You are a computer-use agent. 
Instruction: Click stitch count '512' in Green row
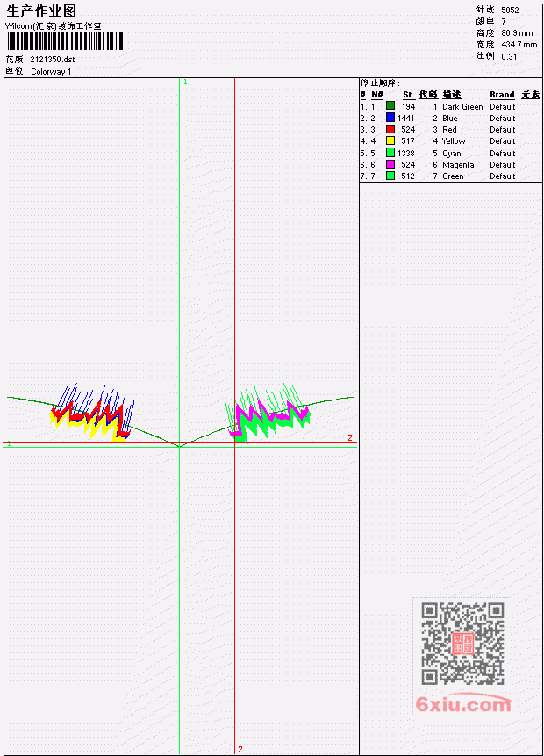click(x=408, y=176)
